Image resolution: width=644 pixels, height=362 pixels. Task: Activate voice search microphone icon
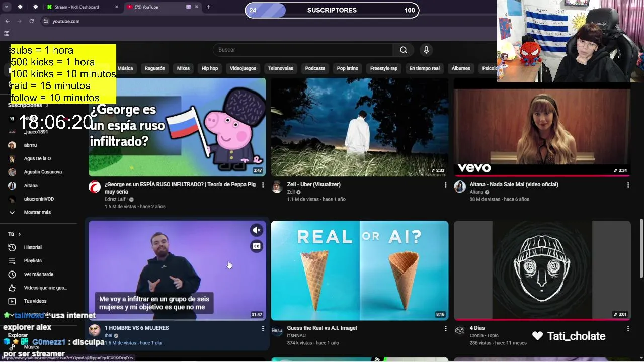point(426,50)
